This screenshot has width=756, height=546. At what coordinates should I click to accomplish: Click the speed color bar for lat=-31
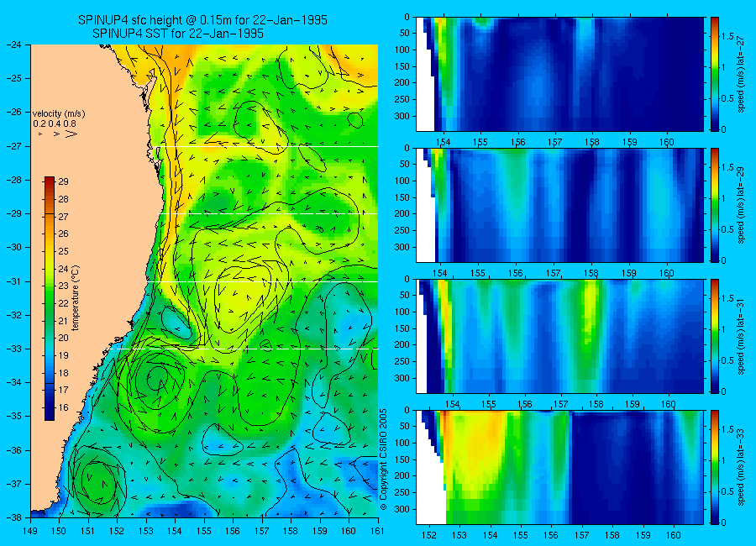click(x=715, y=336)
